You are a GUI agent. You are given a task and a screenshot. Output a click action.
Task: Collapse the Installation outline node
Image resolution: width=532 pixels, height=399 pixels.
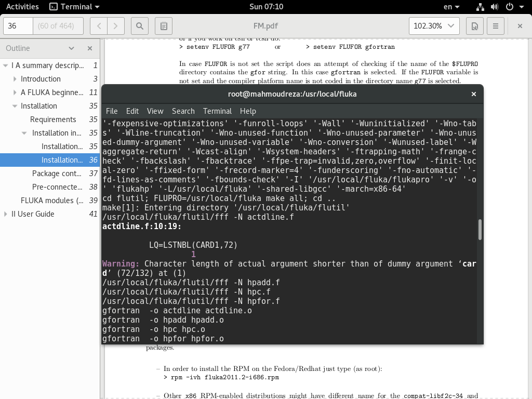15,106
